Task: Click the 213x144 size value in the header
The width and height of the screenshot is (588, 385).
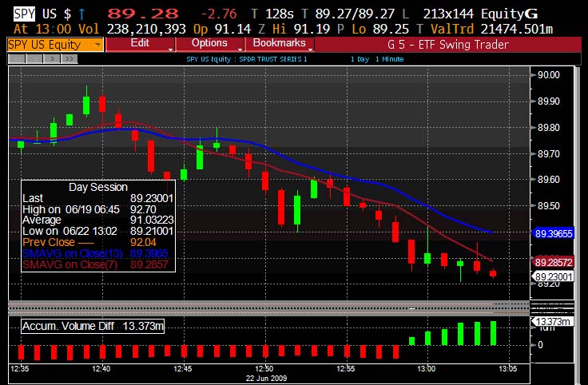Action: 448,14
